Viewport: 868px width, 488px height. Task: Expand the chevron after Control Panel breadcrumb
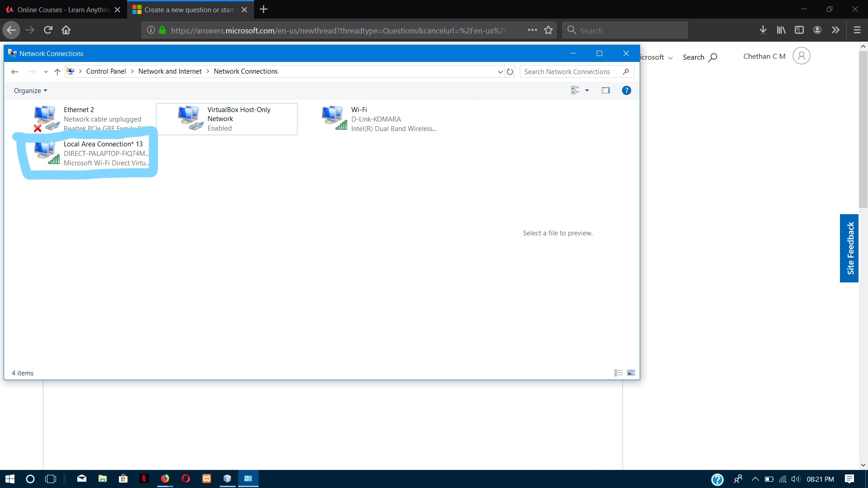click(x=132, y=71)
